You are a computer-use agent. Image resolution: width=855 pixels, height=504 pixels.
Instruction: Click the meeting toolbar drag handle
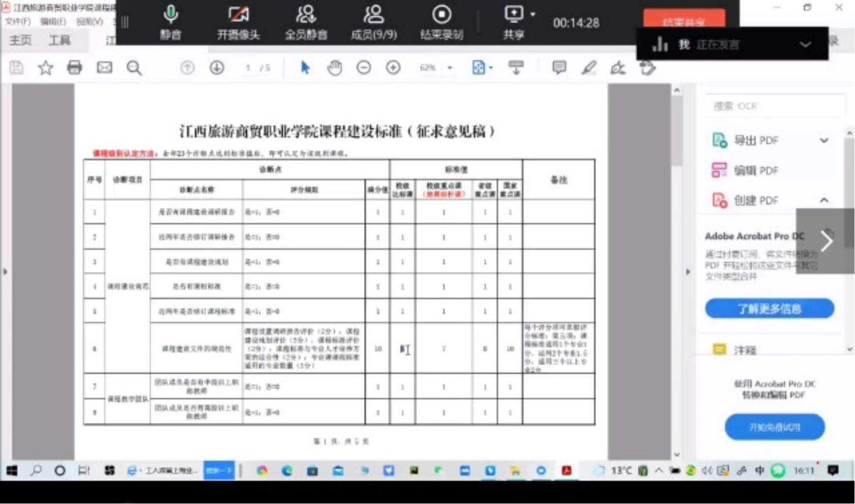(125, 22)
